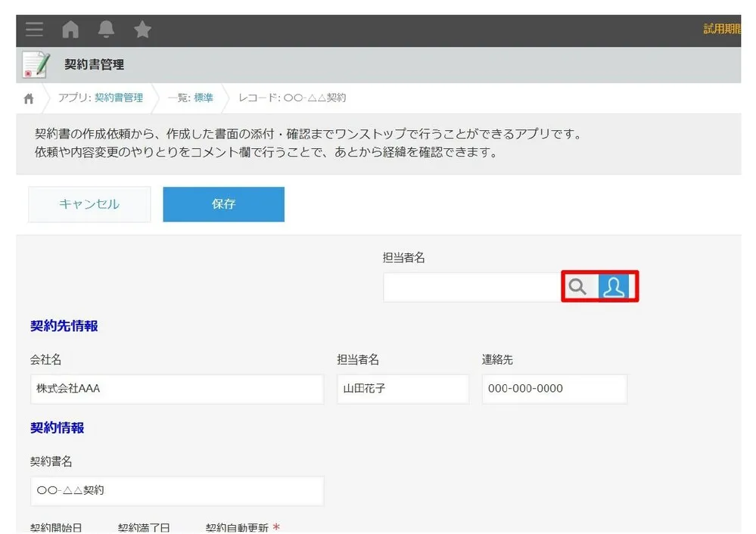This screenshot has width=756, height=534.
Task: Open the user selection picker icon
Action: point(614,287)
